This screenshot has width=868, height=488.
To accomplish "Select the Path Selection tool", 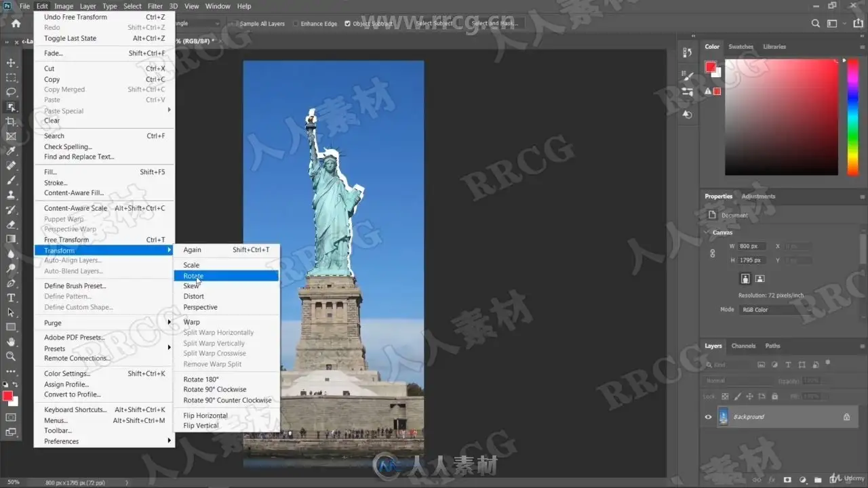I will [x=11, y=312].
